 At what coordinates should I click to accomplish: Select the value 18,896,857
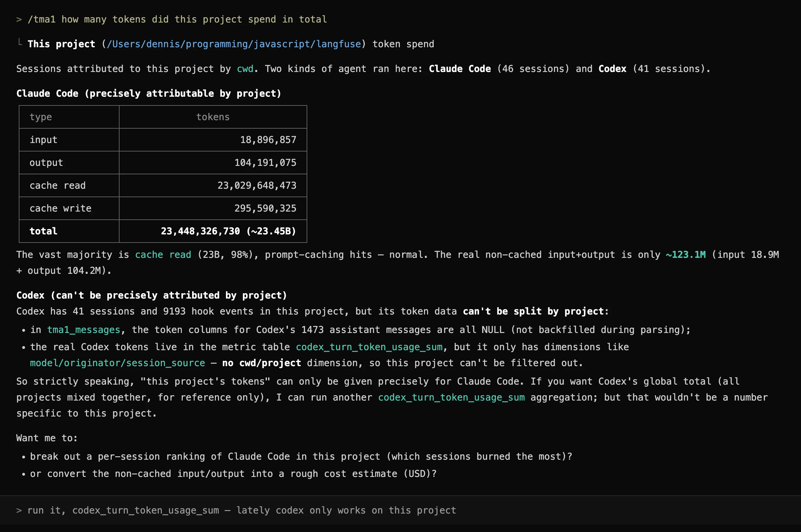click(268, 140)
